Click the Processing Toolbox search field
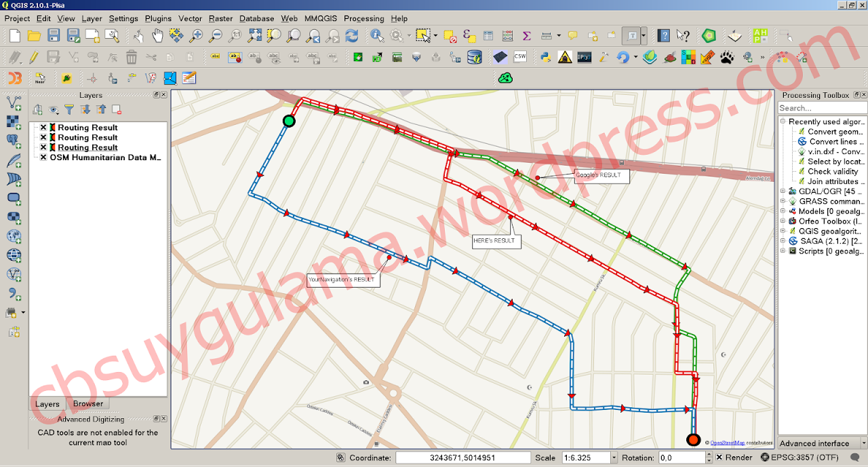The width and height of the screenshot is (868, 467). click(823, 108)
